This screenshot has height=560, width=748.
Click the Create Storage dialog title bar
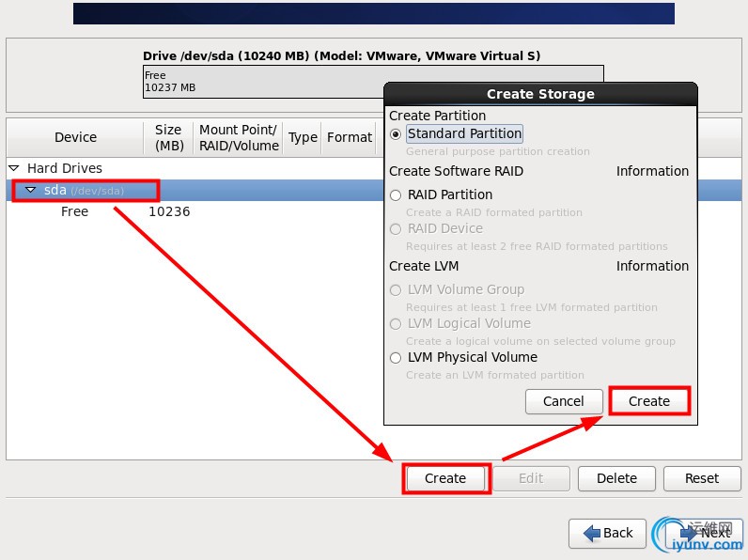pyautogui.click(x=540, y=94)
